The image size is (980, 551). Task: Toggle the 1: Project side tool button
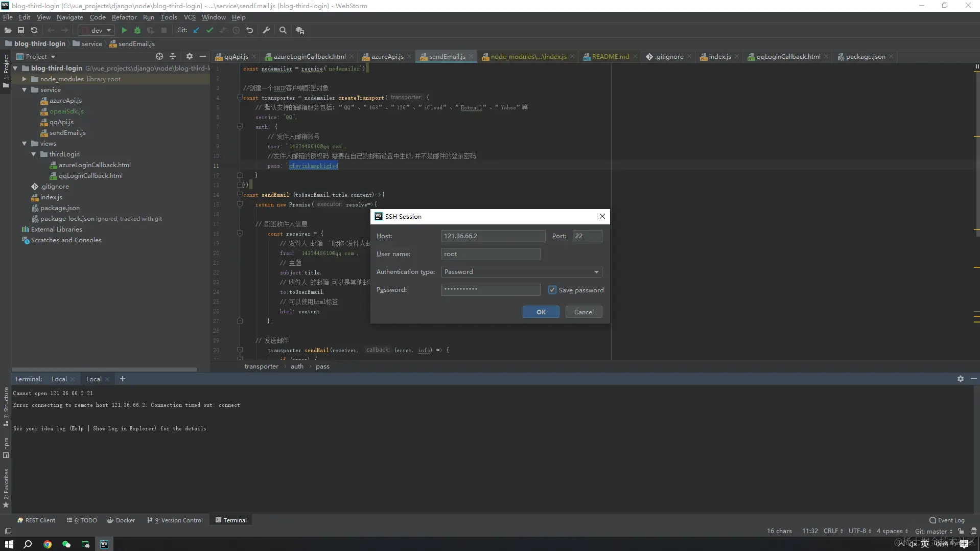click(6, 71)
